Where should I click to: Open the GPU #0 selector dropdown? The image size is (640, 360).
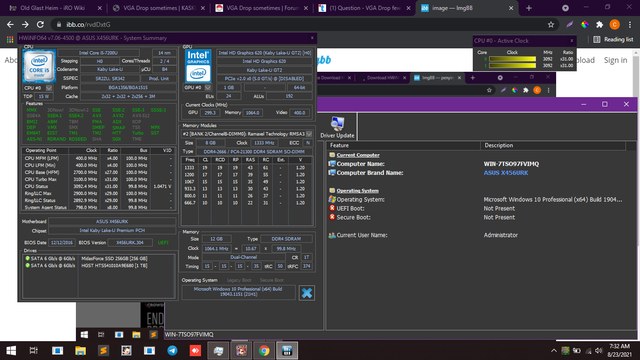(x=198, y=87)
